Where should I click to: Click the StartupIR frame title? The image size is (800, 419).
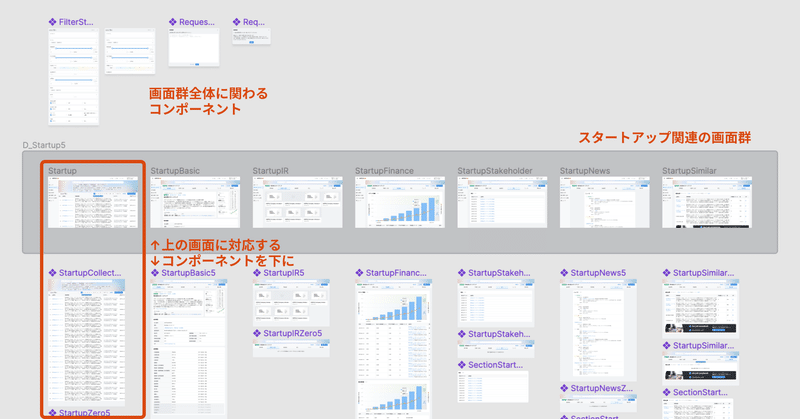point(270,170)
